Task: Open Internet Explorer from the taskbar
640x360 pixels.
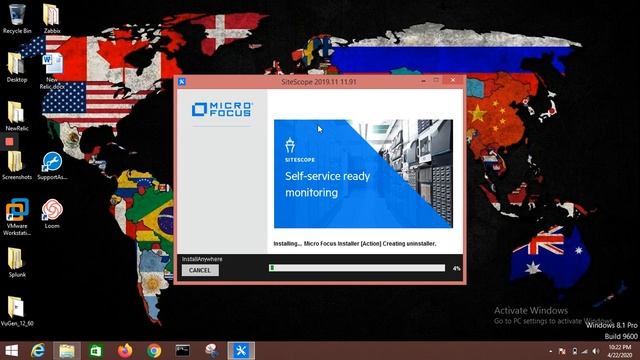Action: click(x=38, y=351)
